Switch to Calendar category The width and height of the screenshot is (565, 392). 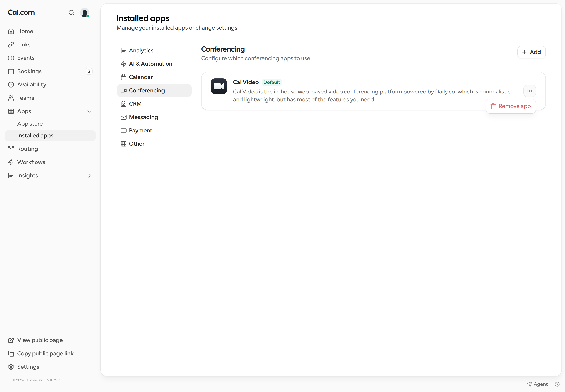(x=154, y=77)
